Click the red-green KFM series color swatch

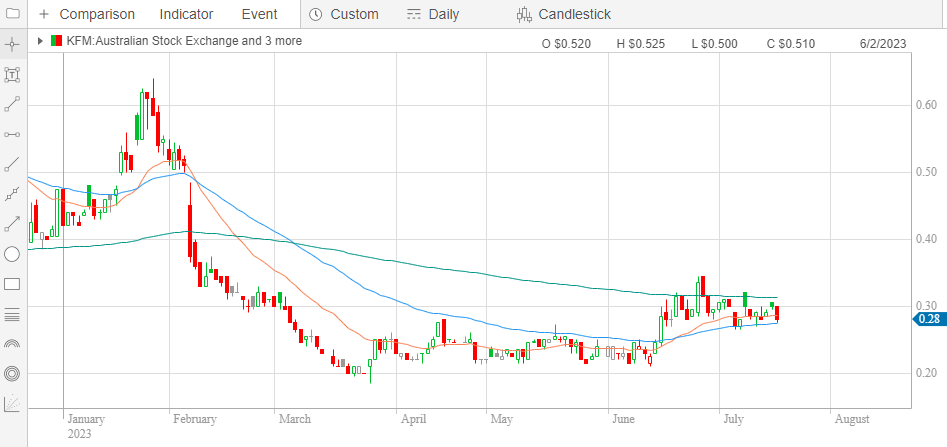tap(56, 41)
